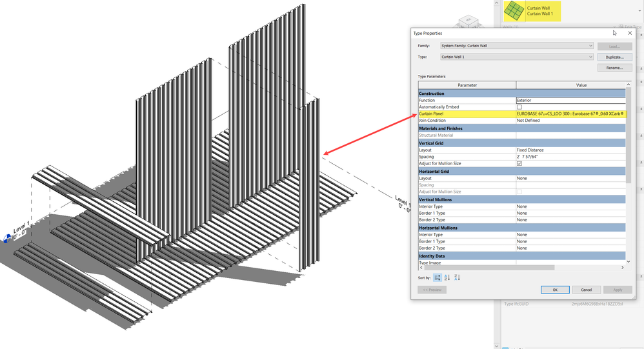644x349 pixels.
Task: Click Vertical Mullions Border 2 Type value
Action: click(x=571, y=220)
